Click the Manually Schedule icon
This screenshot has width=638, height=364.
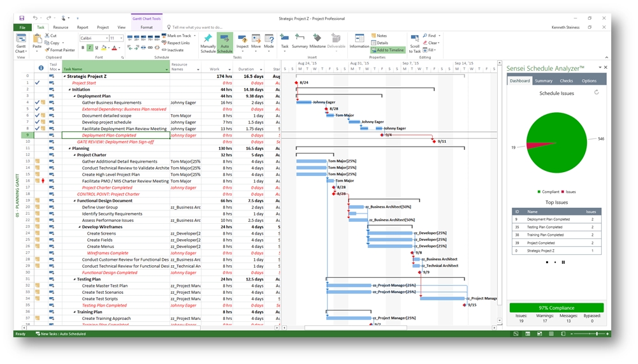(x=208, y=41)
